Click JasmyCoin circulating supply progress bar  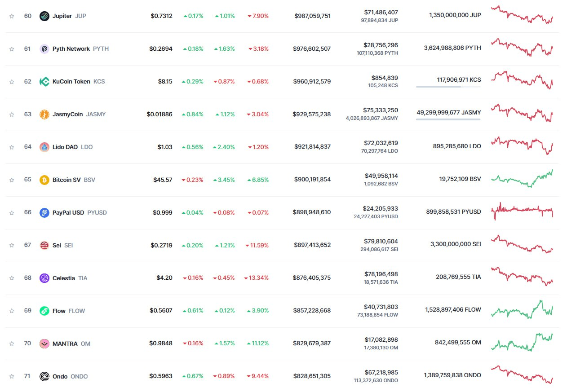(x=448, y=119)
